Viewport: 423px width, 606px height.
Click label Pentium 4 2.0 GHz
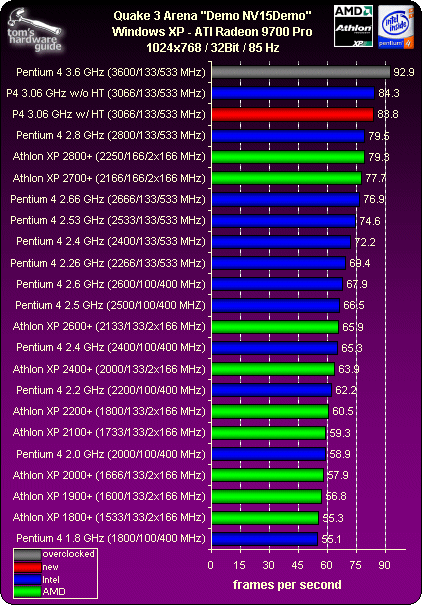click(x=111, y=454)
